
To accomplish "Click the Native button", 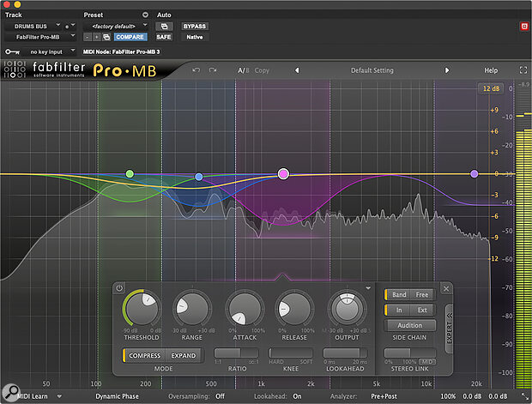I will point(195,37).
